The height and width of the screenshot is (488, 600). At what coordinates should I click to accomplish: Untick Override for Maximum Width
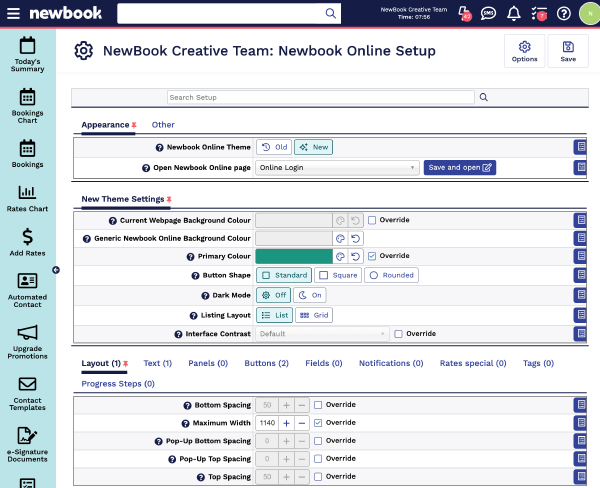click(318, 423)
